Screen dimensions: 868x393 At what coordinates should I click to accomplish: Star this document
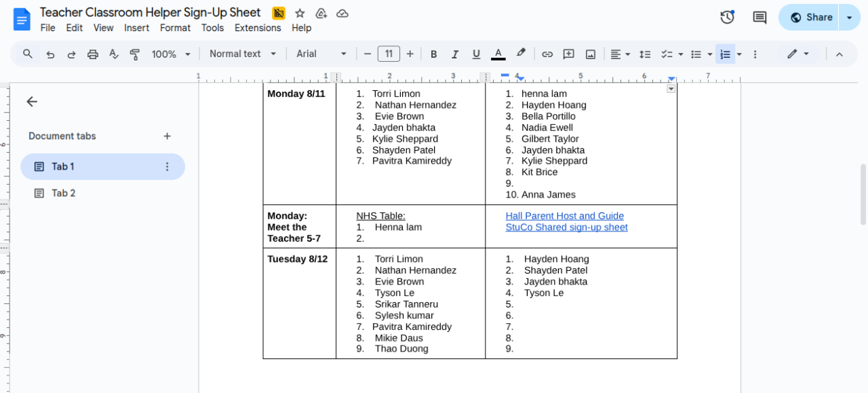point(300,13)
